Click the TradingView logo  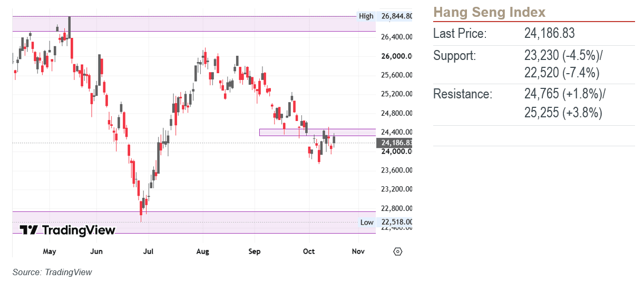tap(67, 230)
